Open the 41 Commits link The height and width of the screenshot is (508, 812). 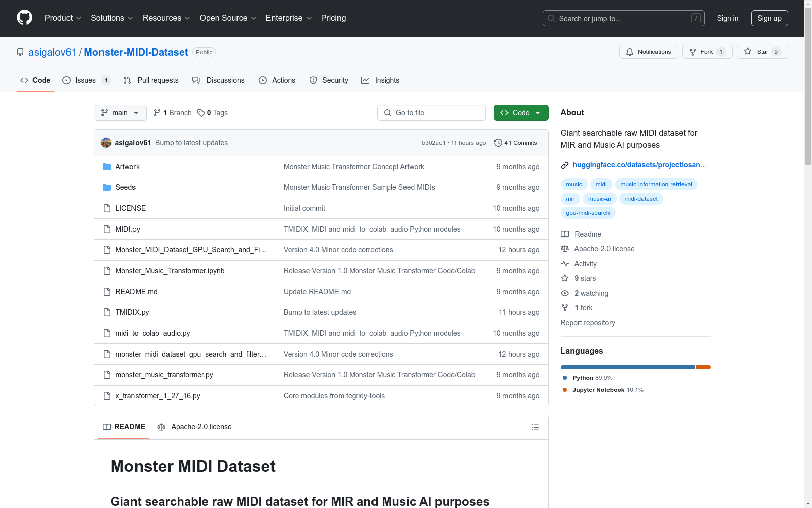click(x=516, y=143)
